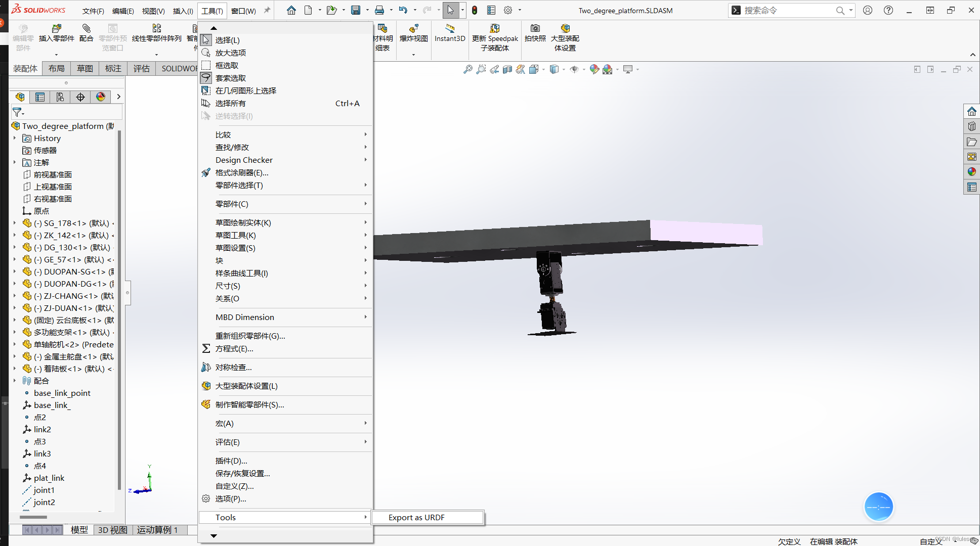Image resolution: width=980 pixels, height=546 pixels.
Task: Click the save disk icon
Action: click(x=356, y=10)
